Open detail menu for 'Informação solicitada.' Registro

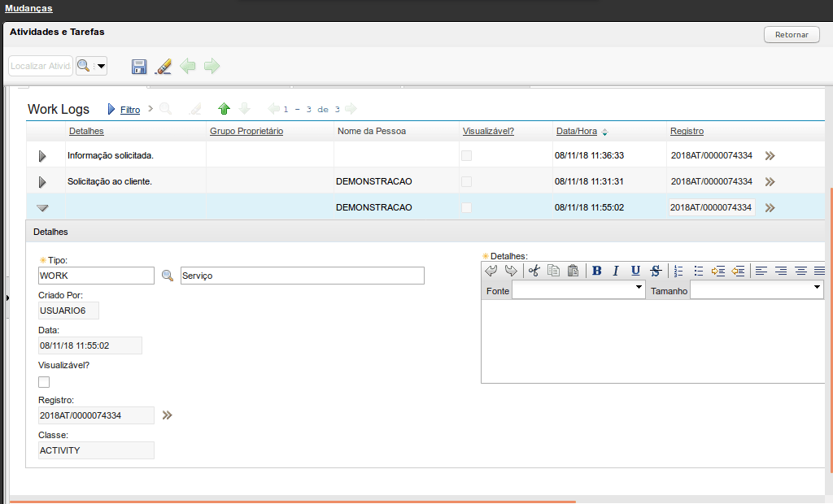point(770,155)
